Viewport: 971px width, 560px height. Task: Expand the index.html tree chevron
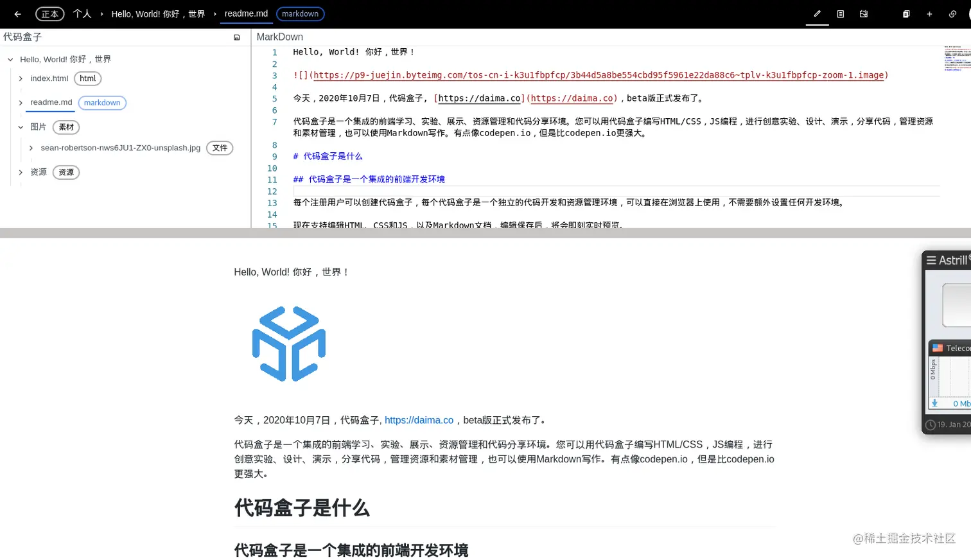[21, 78]
